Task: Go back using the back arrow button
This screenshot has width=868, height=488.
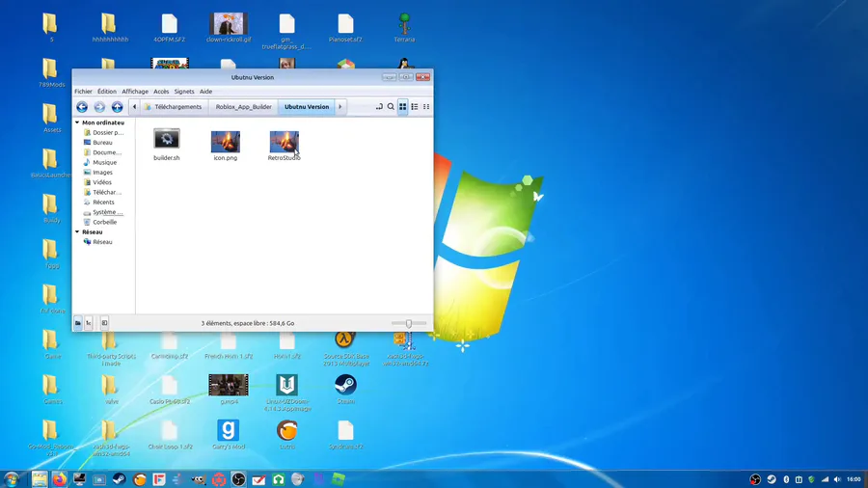Action: coord(82,107)
